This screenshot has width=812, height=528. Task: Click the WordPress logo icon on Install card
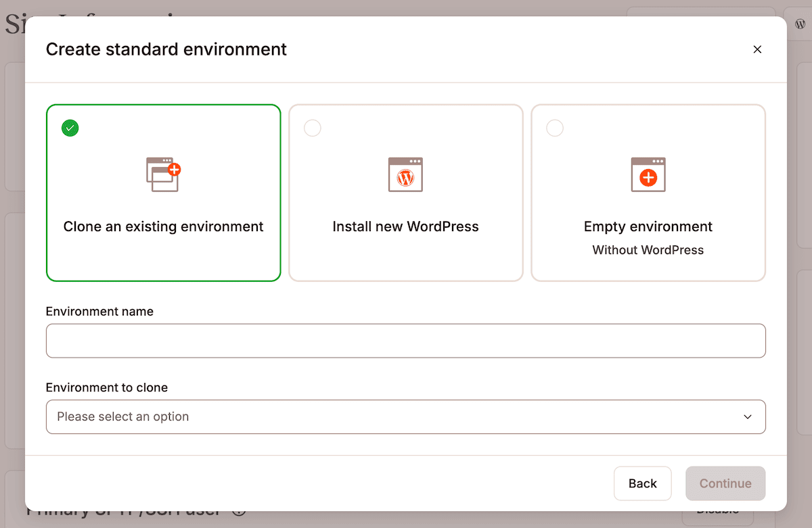[405, 176]
